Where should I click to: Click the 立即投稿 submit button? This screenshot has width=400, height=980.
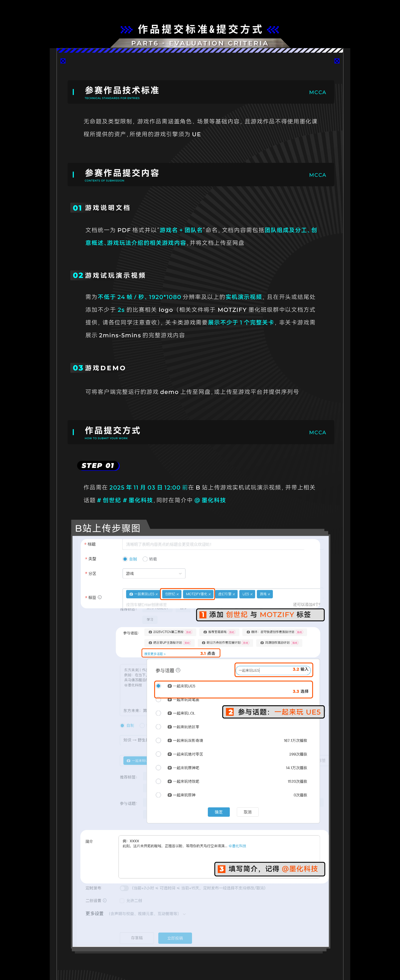[175, 938]
